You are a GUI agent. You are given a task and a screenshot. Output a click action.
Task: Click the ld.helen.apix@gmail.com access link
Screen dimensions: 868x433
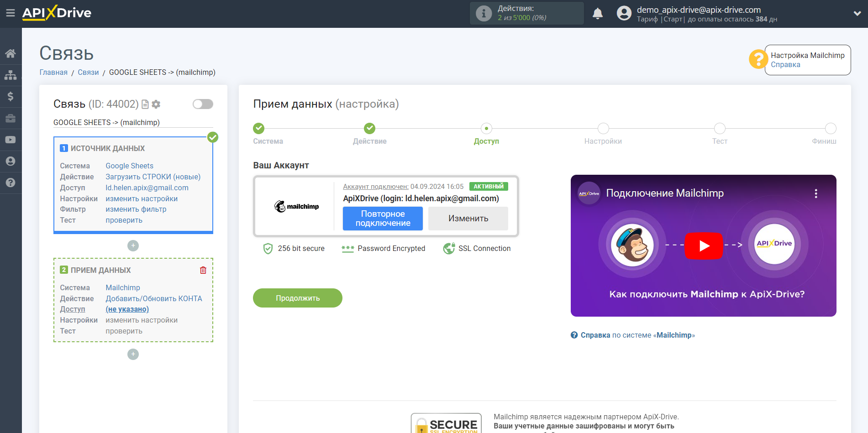(147, 188)
